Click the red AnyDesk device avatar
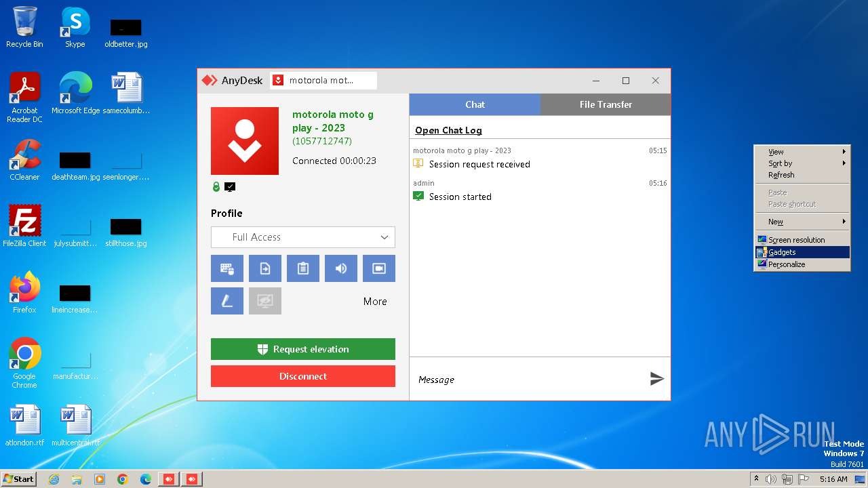 point(245,141)
